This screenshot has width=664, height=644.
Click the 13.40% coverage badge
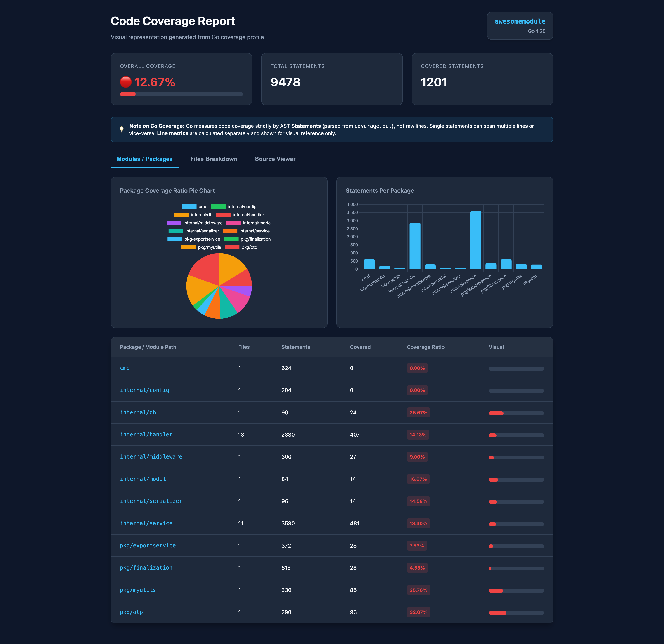418,523
